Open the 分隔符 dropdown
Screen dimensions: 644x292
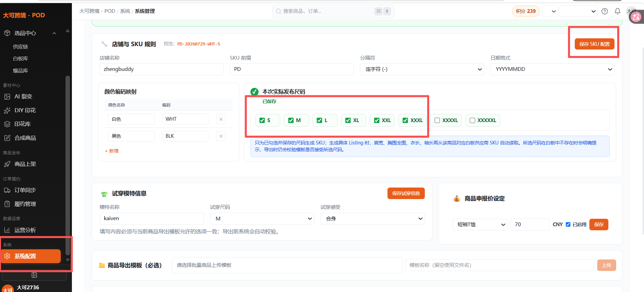422,69
